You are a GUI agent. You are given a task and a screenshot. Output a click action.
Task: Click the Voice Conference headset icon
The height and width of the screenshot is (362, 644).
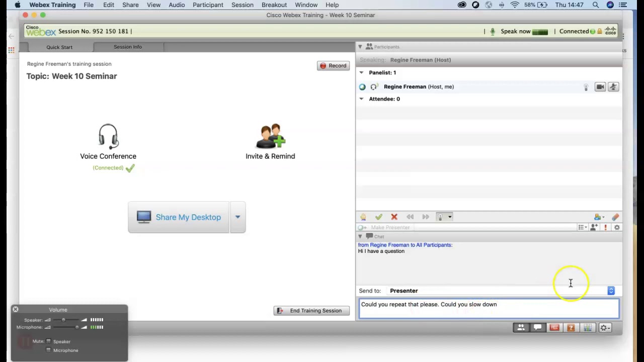(x=108, y=136)
